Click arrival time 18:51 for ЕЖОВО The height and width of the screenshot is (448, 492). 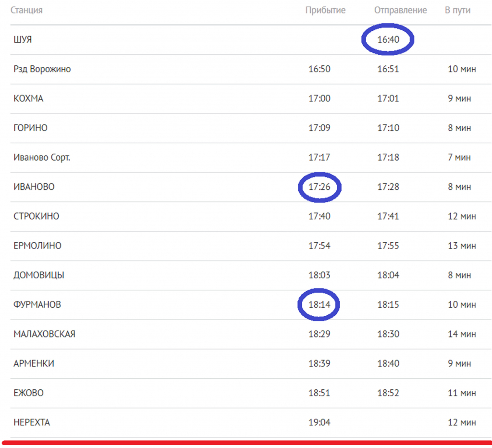click(320, 393)
